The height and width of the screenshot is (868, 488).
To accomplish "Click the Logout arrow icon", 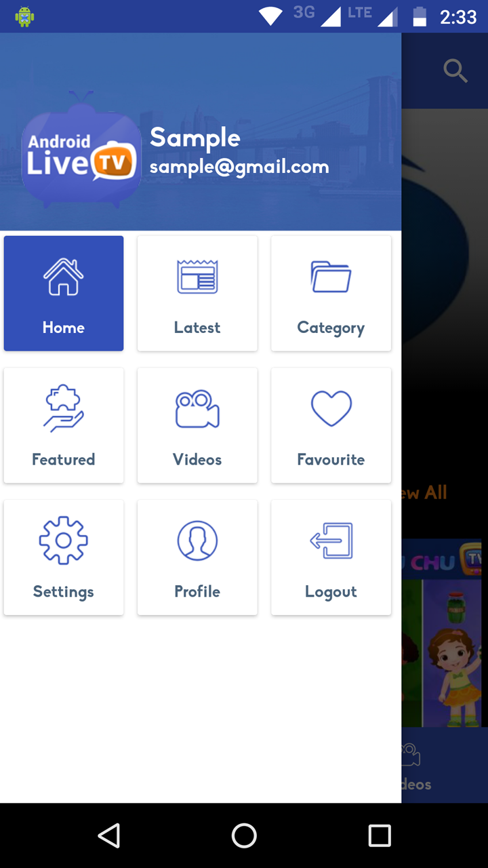I will click(331, 540).
